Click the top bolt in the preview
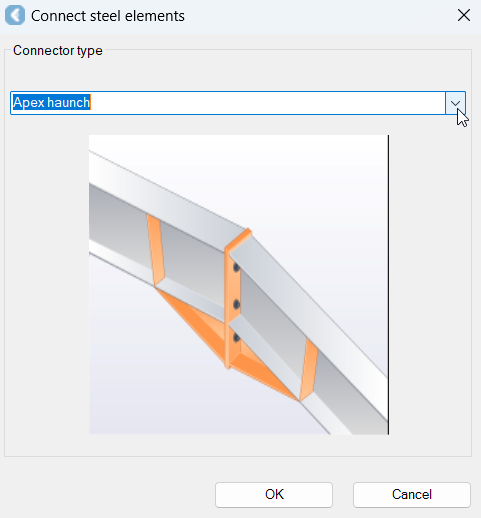The image size is (481, 518). click(x=236, y=267)
